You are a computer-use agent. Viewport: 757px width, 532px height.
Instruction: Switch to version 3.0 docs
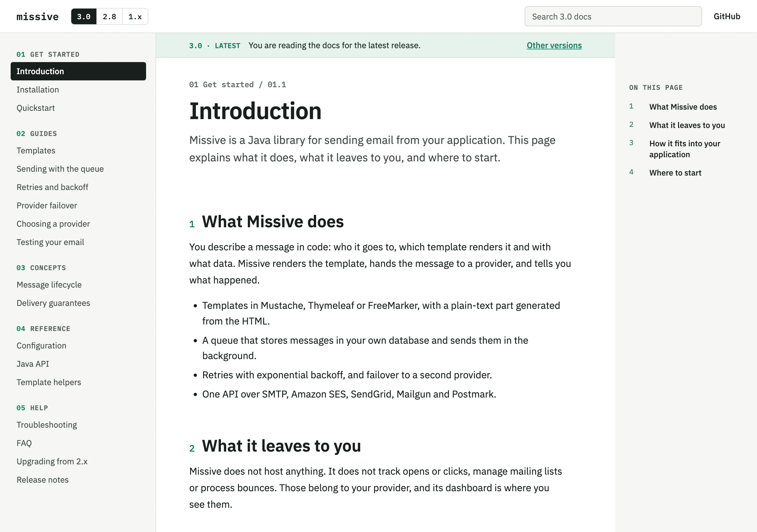click(x=84, y=17)
